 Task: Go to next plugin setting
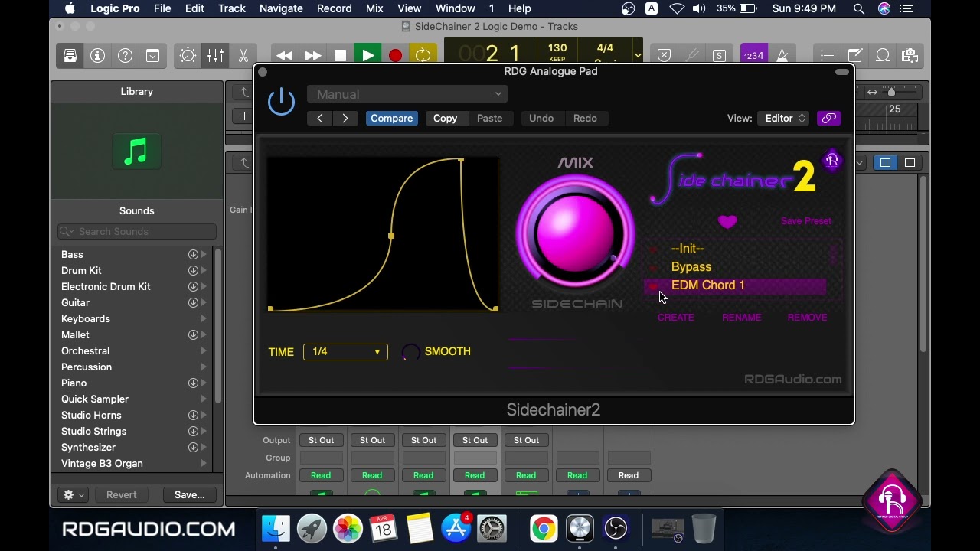(345, 118)
